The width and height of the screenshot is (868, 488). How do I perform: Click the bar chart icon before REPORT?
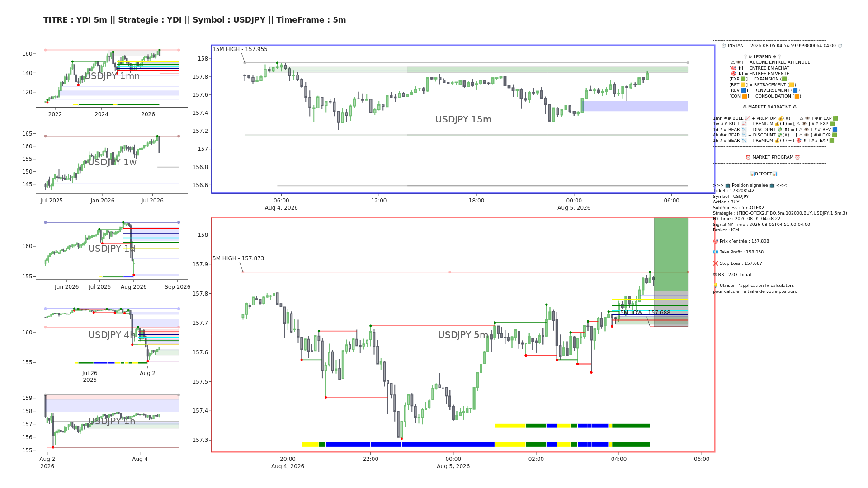click(753, 174)
